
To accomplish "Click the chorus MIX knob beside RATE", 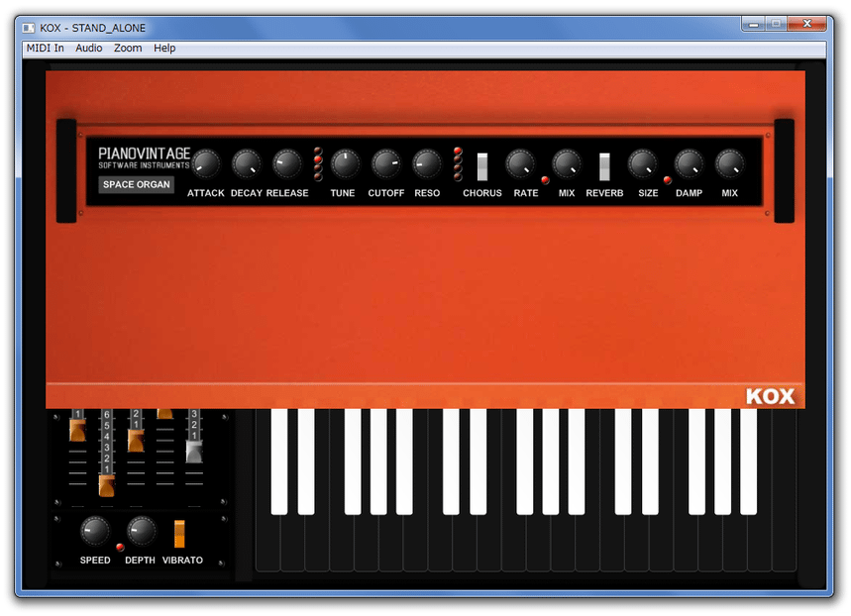I will pyautogui.click(x=567, y=164).
